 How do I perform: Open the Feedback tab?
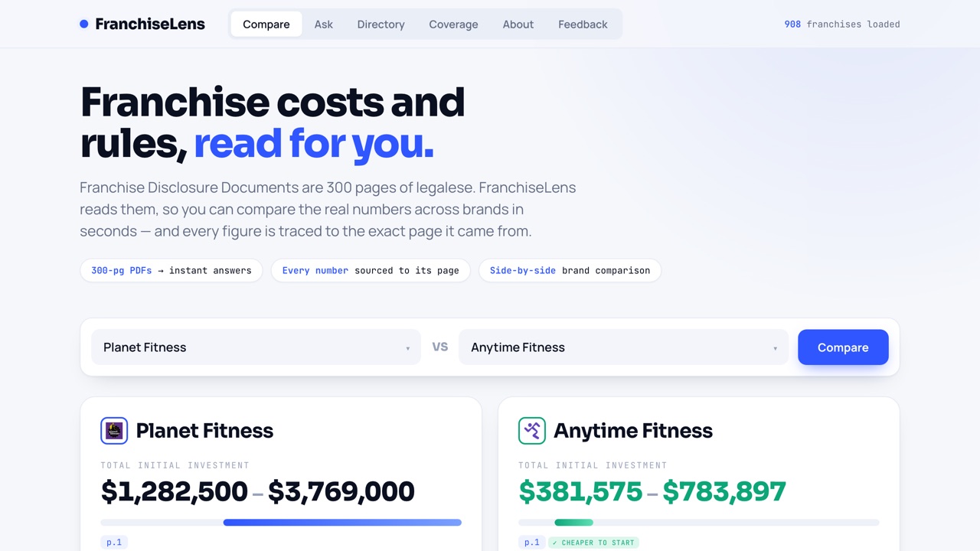(583, 24)
